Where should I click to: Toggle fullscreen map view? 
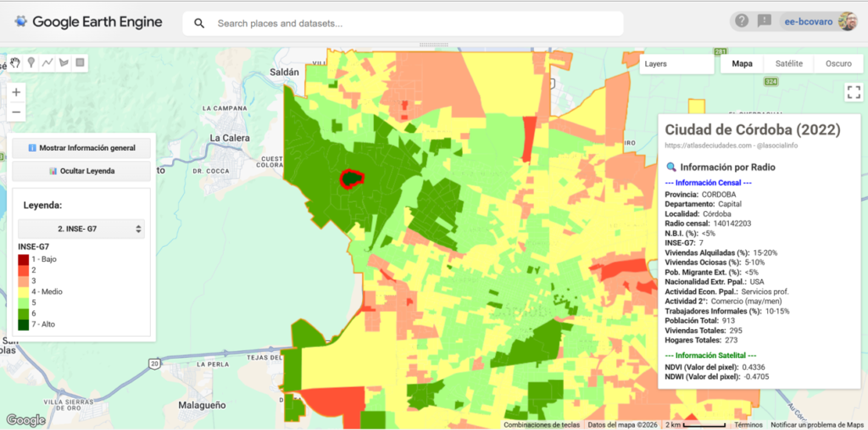pos(853,92)
